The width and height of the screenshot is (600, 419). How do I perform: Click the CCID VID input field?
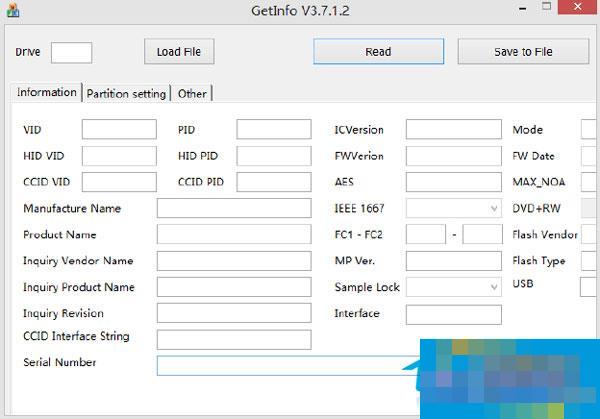[x=119, y=182]
